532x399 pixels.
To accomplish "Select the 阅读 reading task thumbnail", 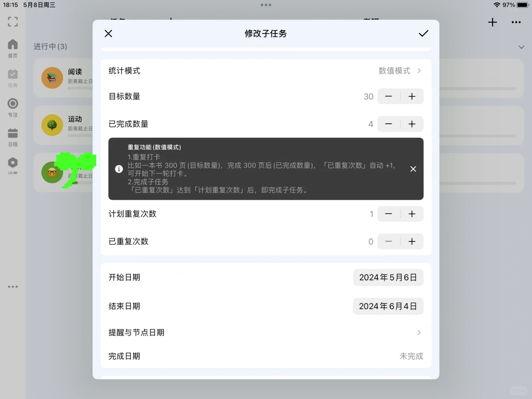I will (x=52, y=78).
